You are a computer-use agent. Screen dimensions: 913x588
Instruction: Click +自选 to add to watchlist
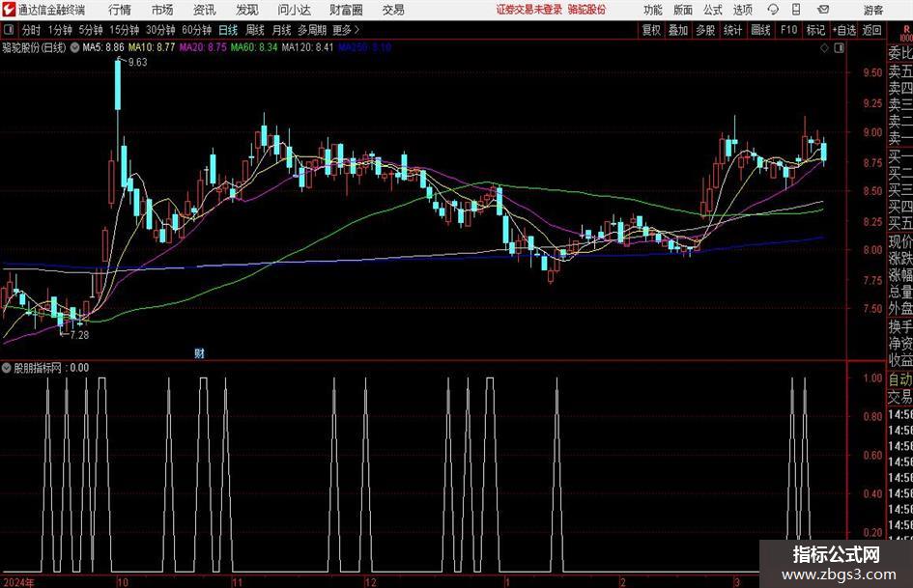click(844, 30)
